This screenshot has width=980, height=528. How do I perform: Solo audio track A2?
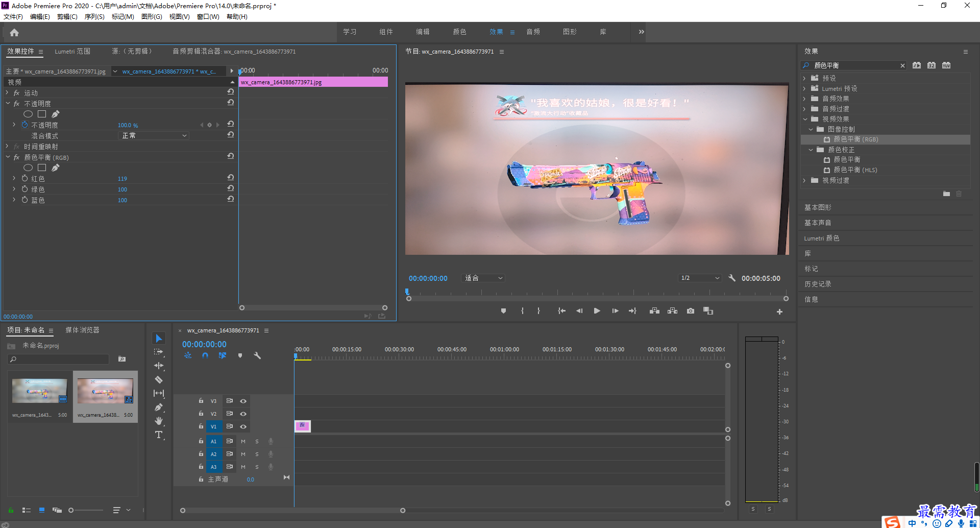(257, 454)
